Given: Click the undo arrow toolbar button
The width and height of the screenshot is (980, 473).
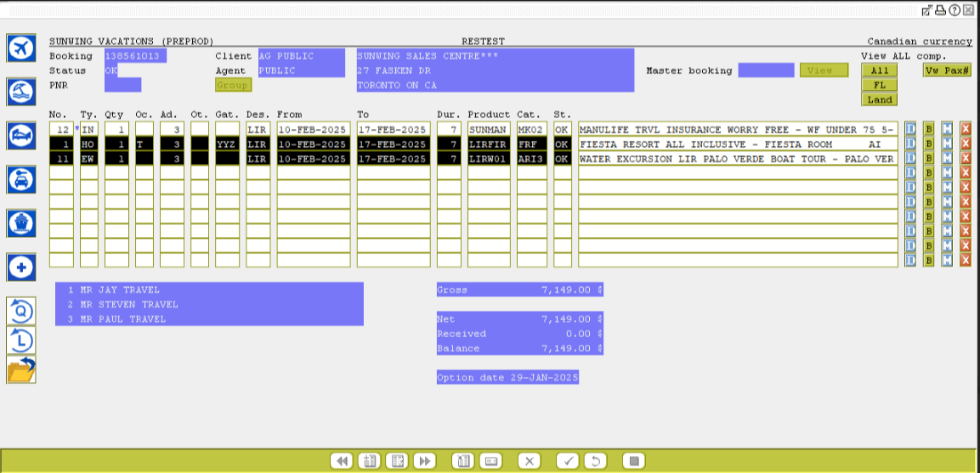Looking at the screenshot, I should [x=596, y=461].
